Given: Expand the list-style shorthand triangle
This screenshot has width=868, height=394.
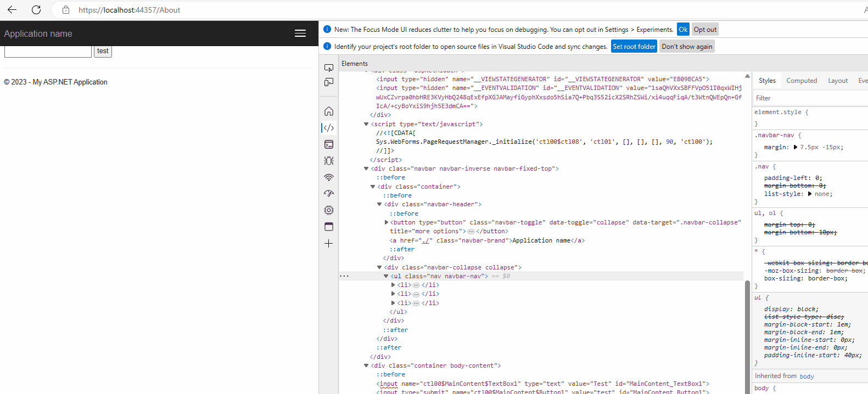Looking at the screenshot, I should (810, 194).
